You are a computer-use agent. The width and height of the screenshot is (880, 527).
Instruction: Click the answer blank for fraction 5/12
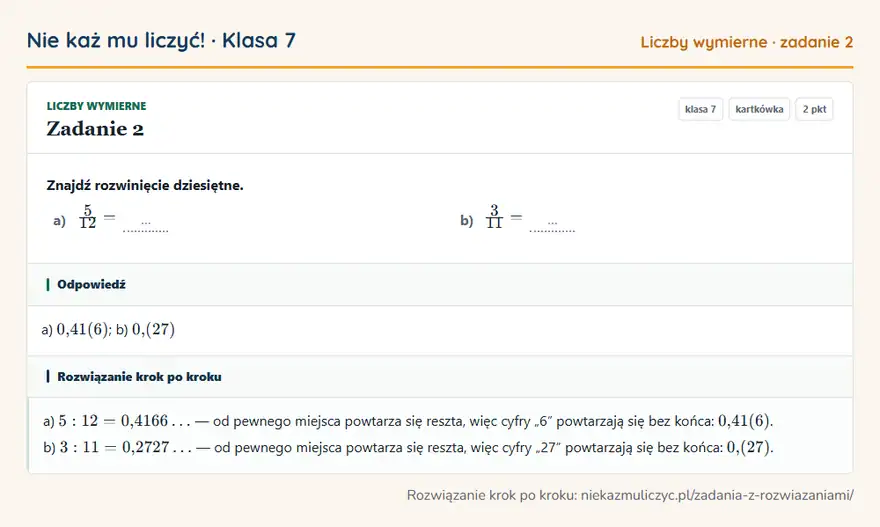(145, 224)
